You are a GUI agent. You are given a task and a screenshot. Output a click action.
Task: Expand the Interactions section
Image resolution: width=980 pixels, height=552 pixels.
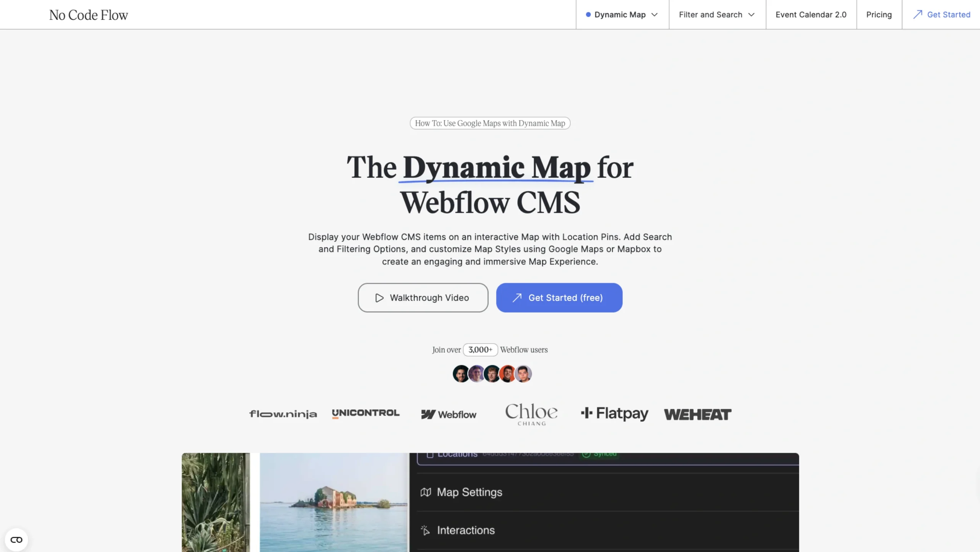click(x=465, y=530)
